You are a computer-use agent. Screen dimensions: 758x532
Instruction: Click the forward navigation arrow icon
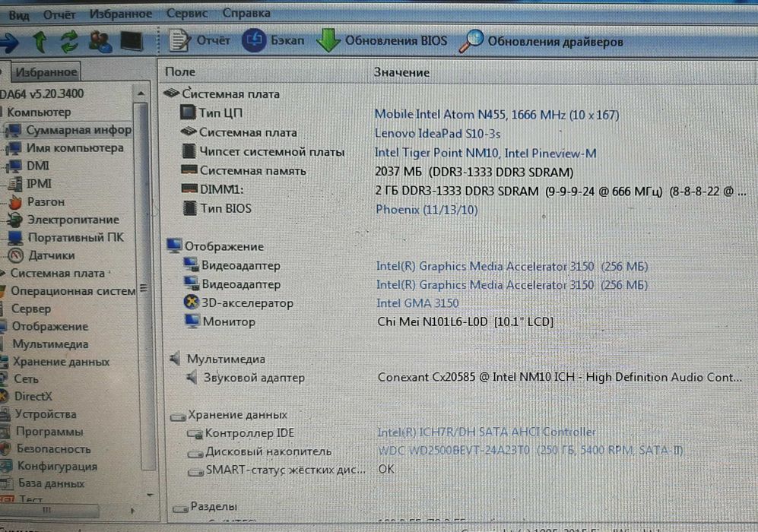tap(9, 43)
